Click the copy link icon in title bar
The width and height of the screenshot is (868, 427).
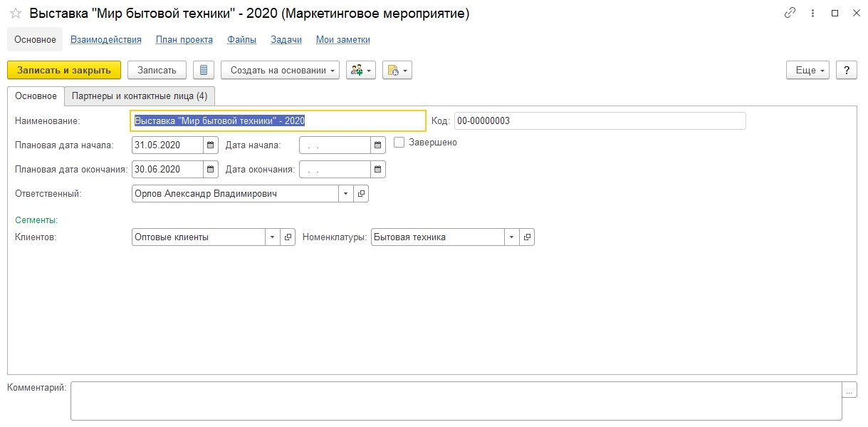click(x=790, y=13)
